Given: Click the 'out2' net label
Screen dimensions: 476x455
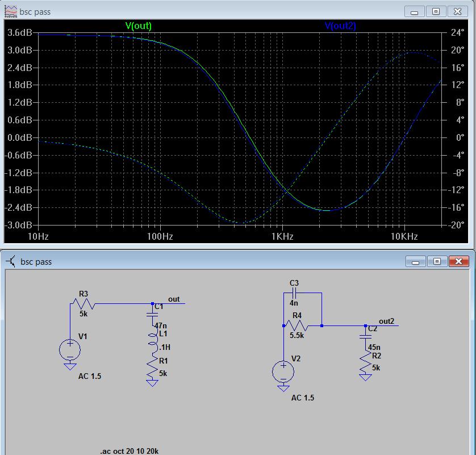Looking at the screenshot, I should tap(386, 321).
